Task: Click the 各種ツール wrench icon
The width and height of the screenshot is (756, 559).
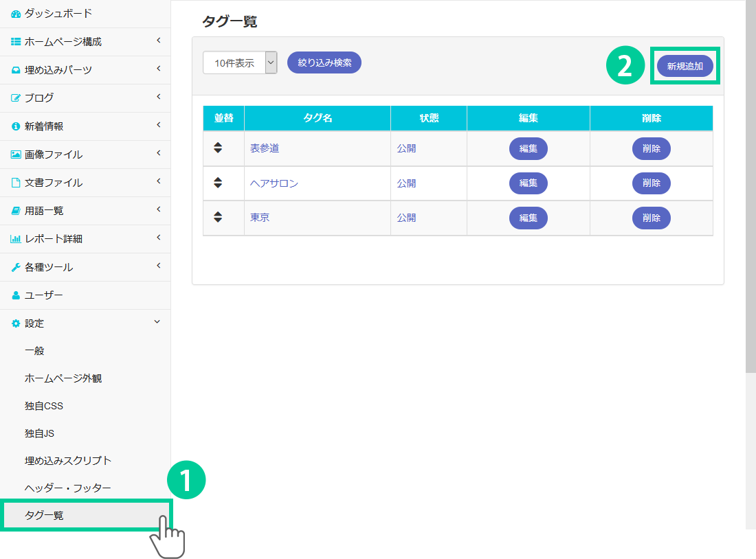Action: 16,267
